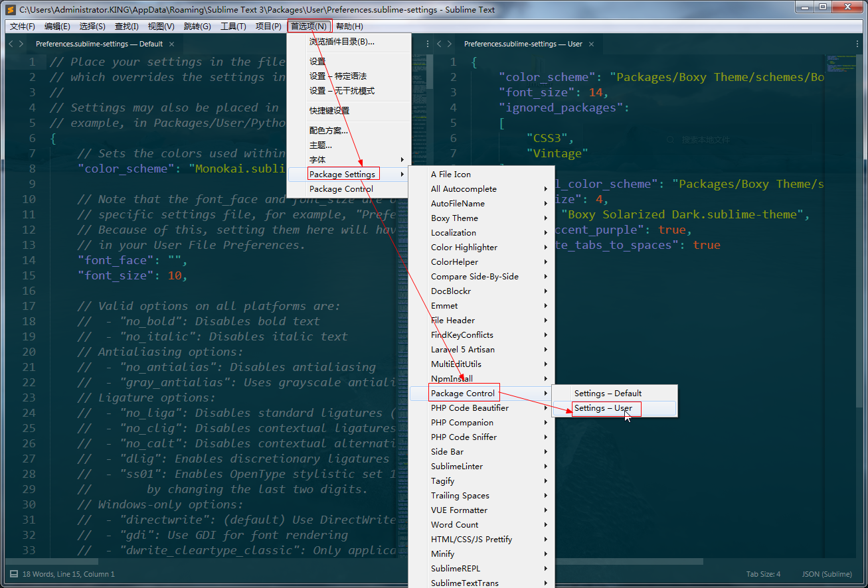Open the 项目(P) menu
Image resolution: width=868 pixels, height=588 pixels.
pyautogui.click(x=268, y=27)
